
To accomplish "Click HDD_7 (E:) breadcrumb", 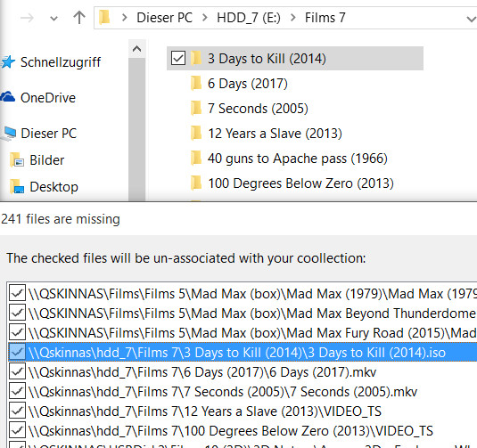I will 249,18.
